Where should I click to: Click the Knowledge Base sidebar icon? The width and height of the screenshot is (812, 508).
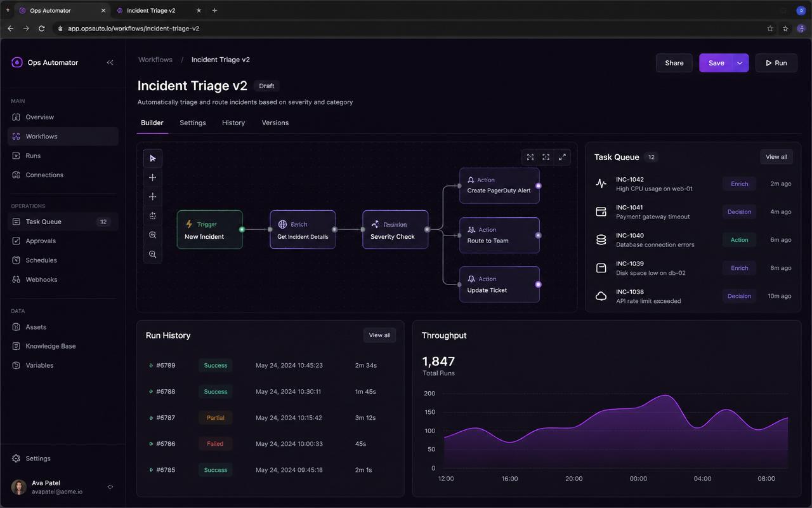tap(16, 346)
